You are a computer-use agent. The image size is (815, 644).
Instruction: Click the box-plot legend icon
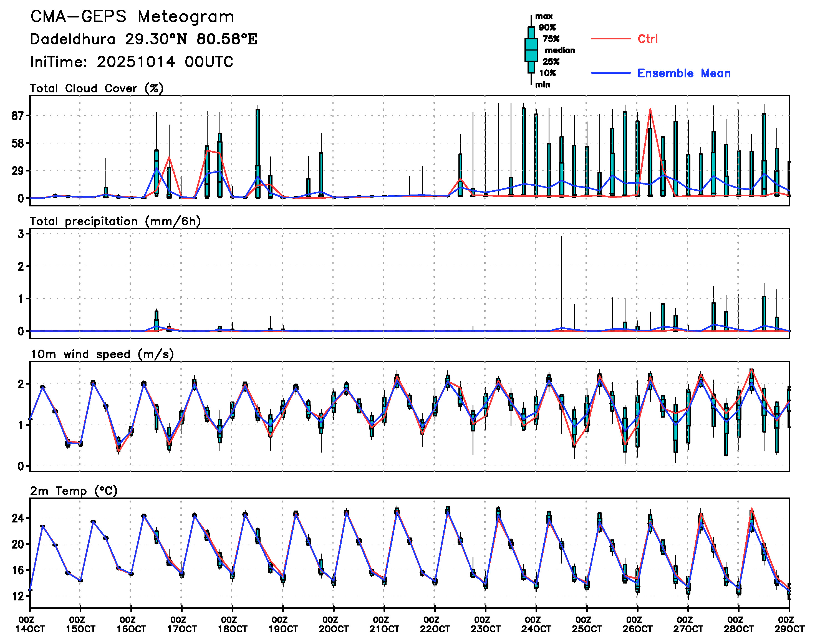(x=531, y=50)
